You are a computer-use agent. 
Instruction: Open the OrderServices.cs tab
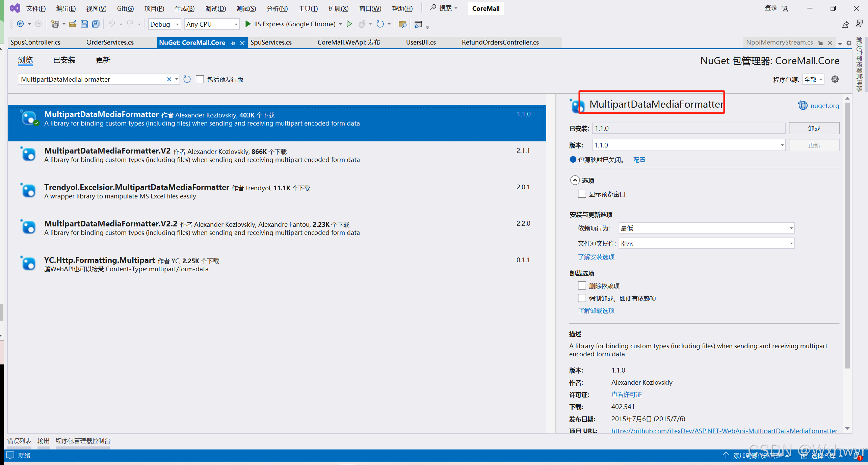(110, 42)
